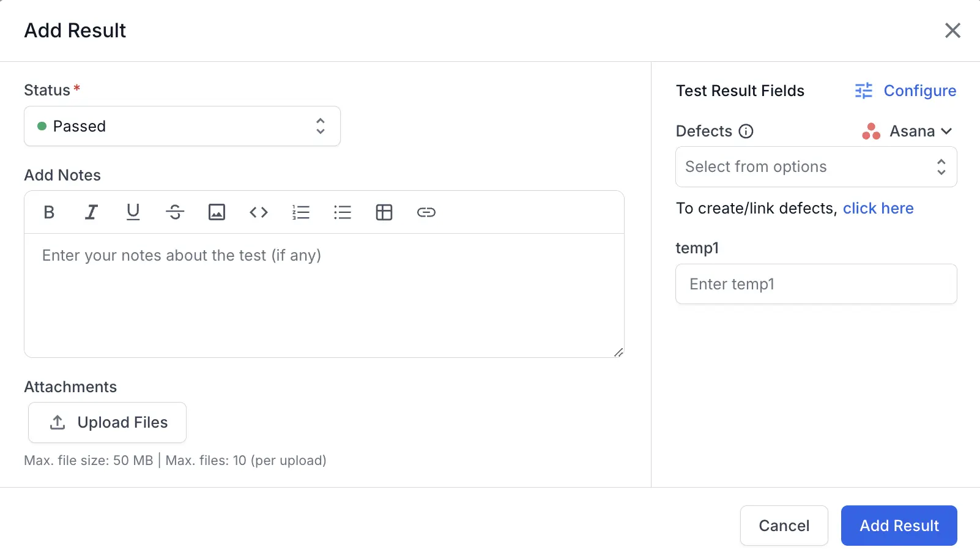This screenshot has width=980, height=558.
Task: Apply strikethrough formatting to notes
Action: (x=175, y=212)
